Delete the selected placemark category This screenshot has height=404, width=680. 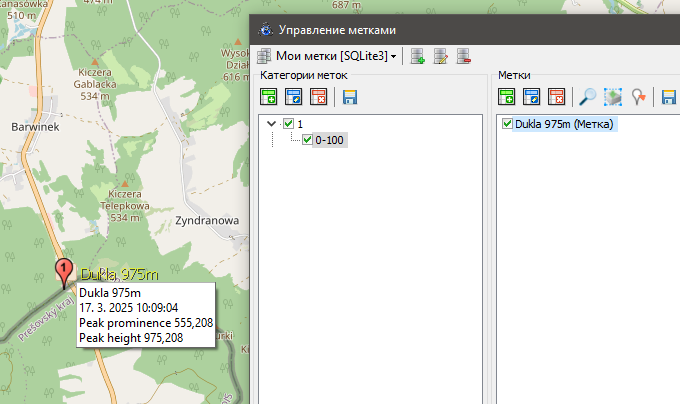coord(318,97)
